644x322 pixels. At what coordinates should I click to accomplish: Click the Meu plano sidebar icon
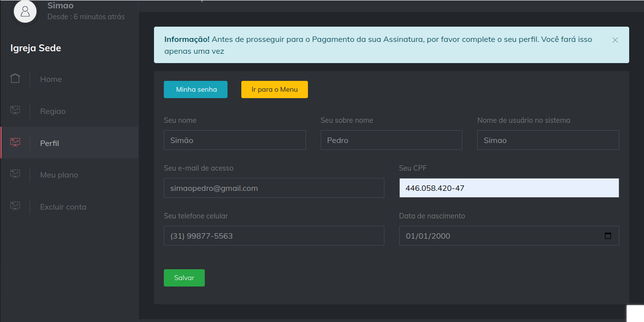pyautogui.click(x=15, y=175)
